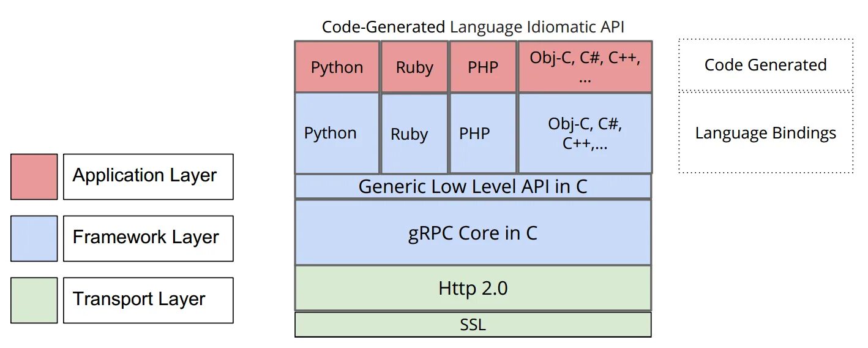
Task: Click the gRPC Core in C block
Action: point(473,233)
